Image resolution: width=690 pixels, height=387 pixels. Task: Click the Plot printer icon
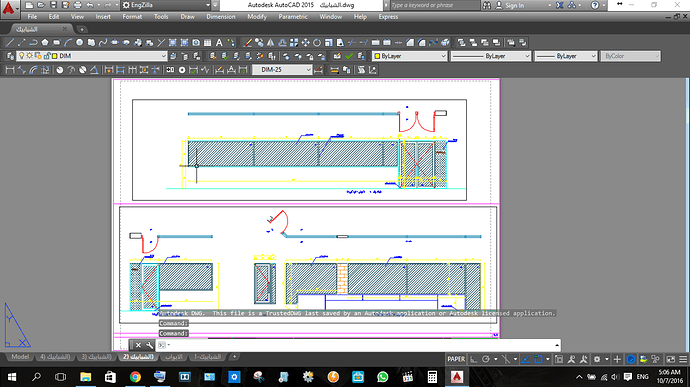pos(77,5)
